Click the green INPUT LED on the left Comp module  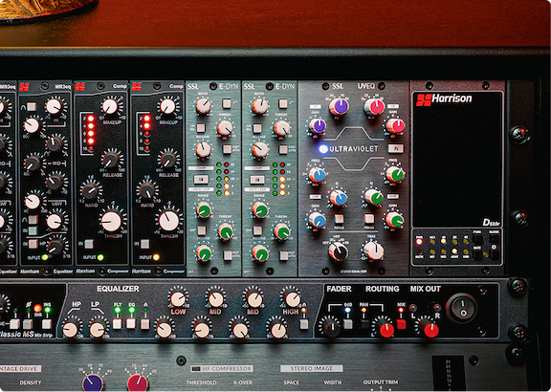pos(100,257)
